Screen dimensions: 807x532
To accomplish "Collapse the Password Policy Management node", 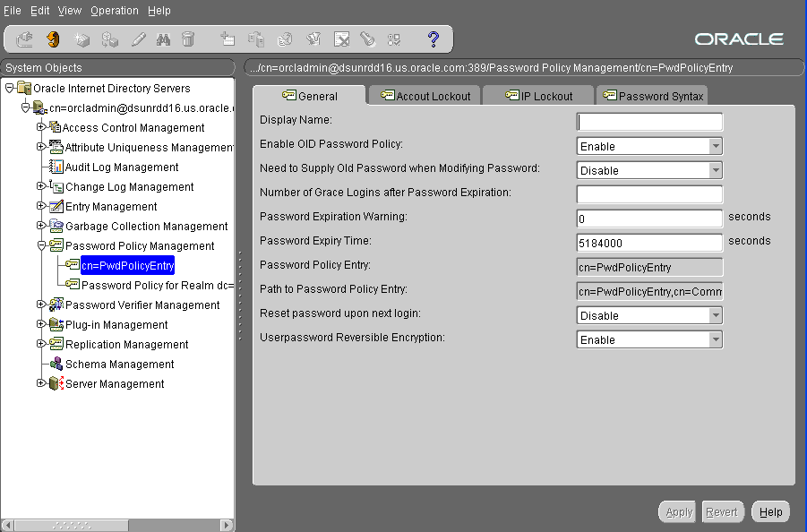I will [x=40, y=245].
